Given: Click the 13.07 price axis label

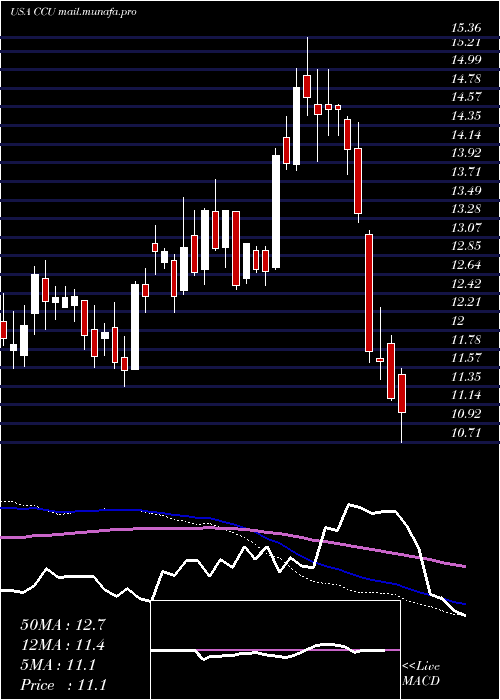Looking at the screenshot, I should (x=466, y=228).
